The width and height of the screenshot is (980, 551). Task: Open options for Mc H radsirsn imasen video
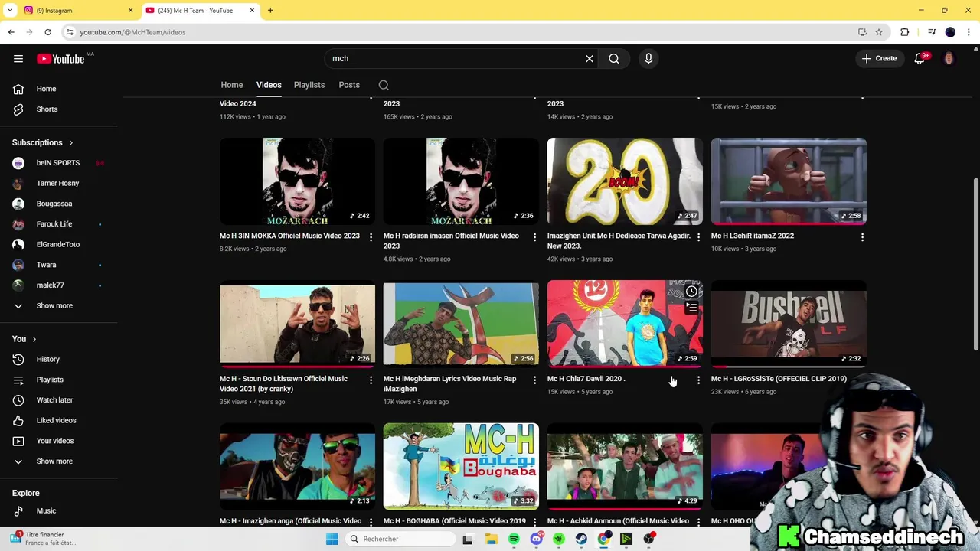(534, 237)
